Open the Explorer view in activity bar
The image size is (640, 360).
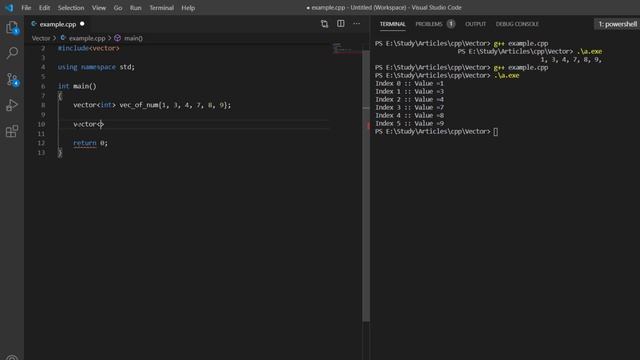[12, 28]
